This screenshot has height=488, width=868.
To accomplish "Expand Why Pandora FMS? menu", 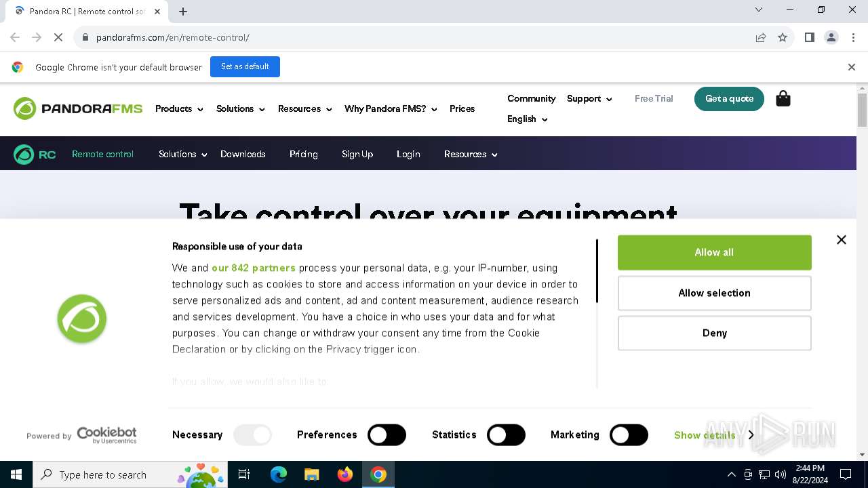I will click(x=391, y=108).
